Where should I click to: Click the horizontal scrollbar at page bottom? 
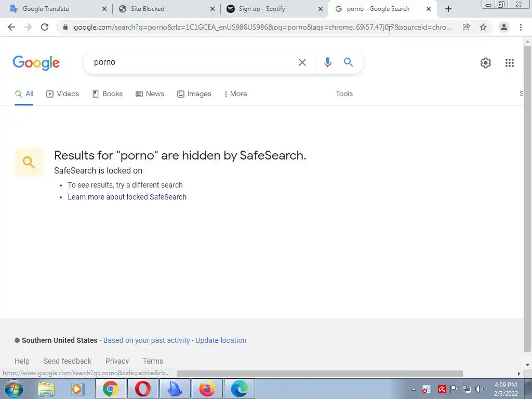click(x=320, y=374)
